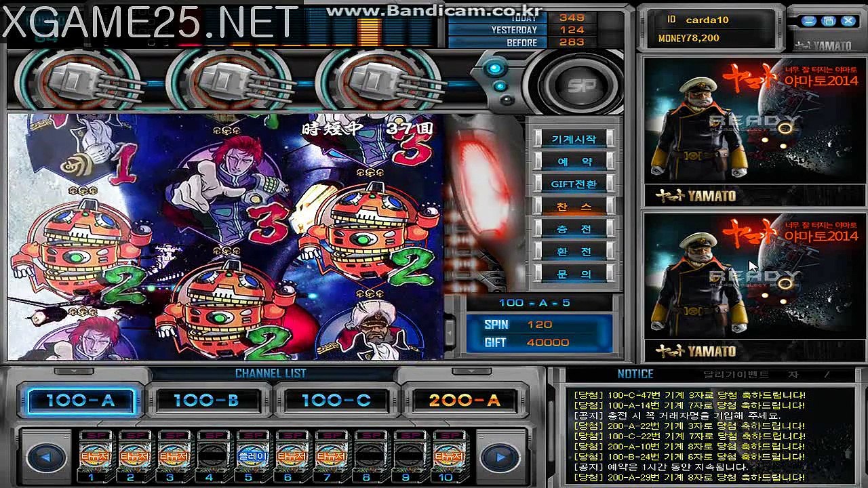The image size is (868, 488).
Task: Click the third cannon turret indicator
Action: click(381, 83)
